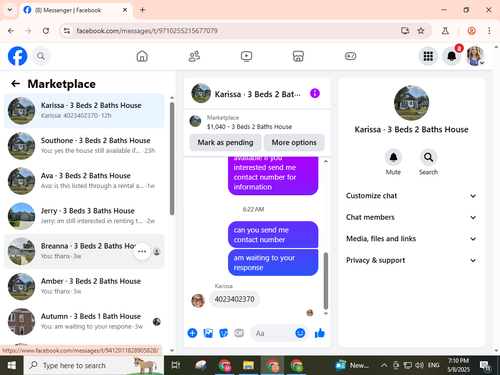Open Southone conversation in list
Viewport: 500px width, 375px height.
84,146
